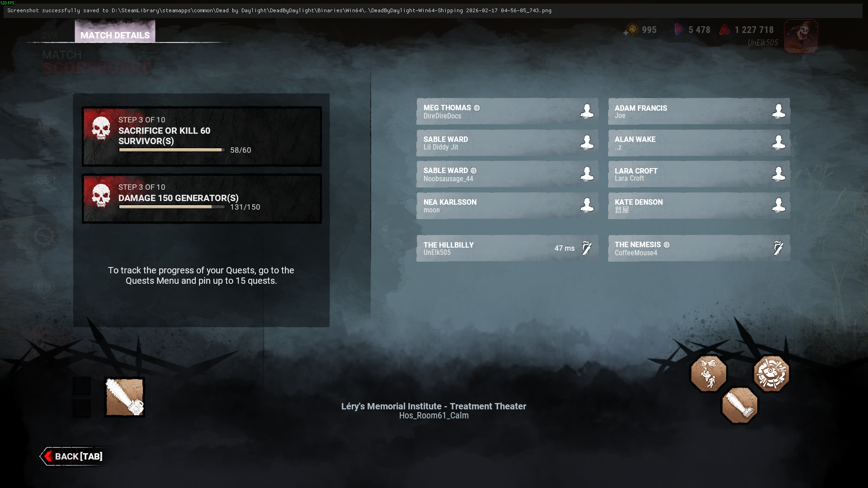Select the Alan Wake player row
Screen dimensions: 868x488
pyautogui.click(x=699, y=143)
